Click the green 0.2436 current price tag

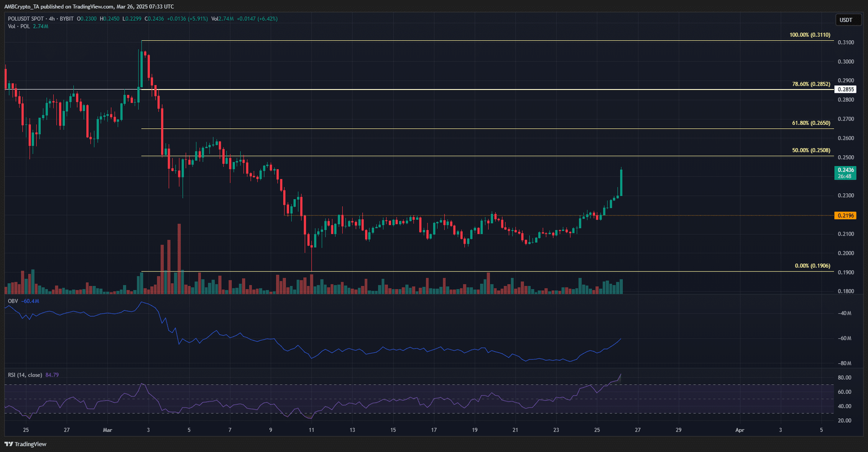[845, 173]
